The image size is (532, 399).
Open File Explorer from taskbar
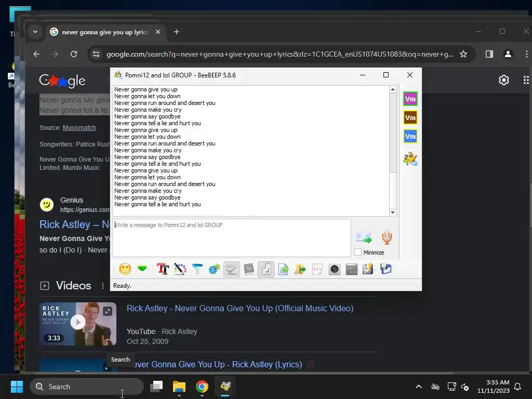point(179,387)
